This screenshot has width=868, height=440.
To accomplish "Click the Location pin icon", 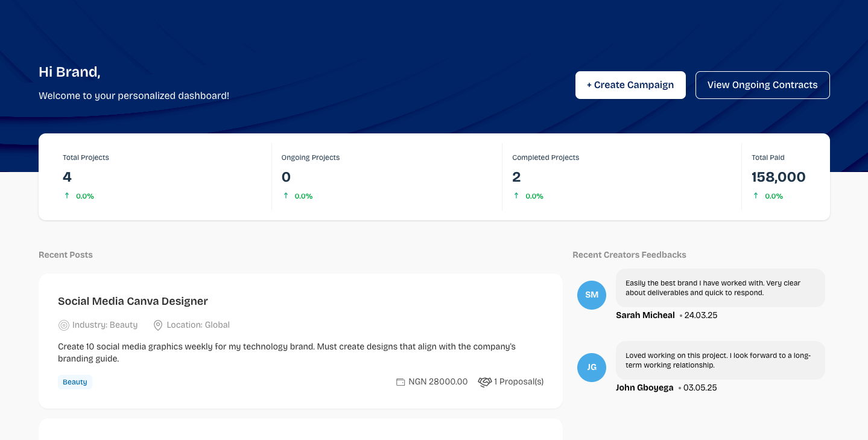I will (158, 325).
